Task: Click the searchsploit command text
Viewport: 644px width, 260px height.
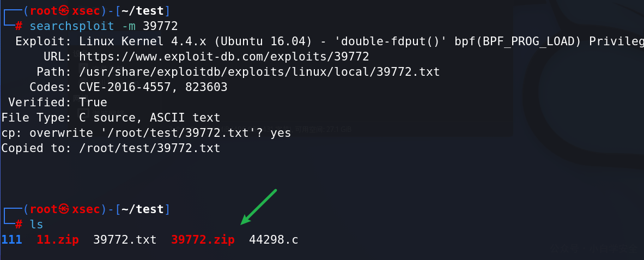Action: [72, 26]
